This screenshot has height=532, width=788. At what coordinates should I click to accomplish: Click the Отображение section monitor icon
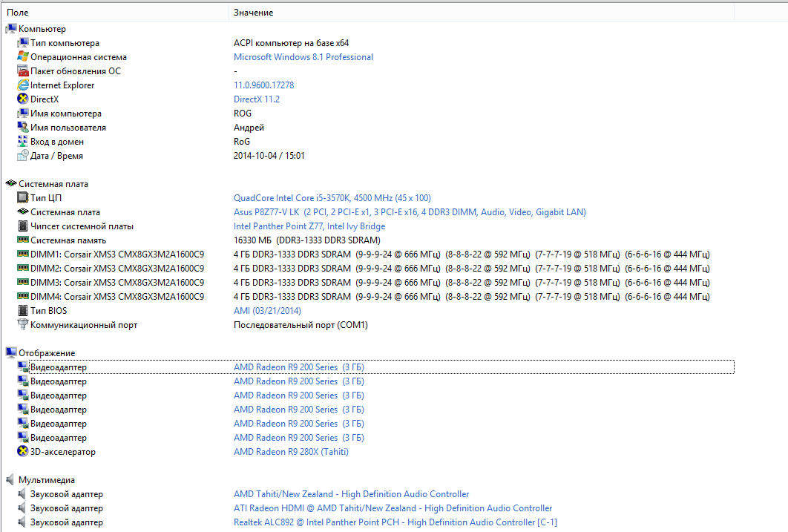pos(11,352)
